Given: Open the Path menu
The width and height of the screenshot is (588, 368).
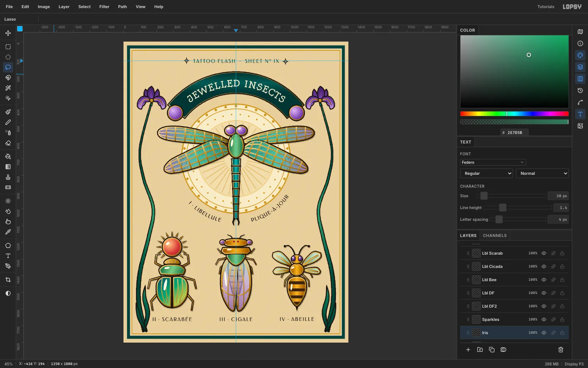Looking at the screenshot, I should tap(122, 7).
